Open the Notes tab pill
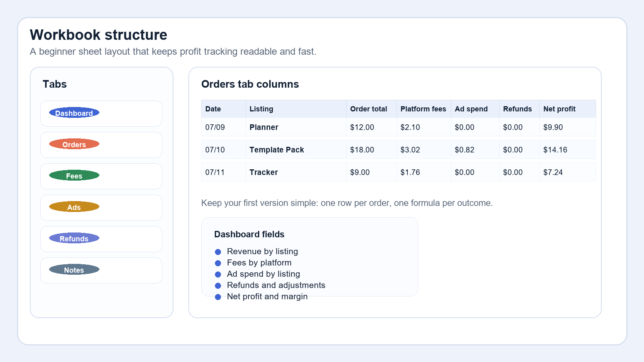 coord(74,270)
